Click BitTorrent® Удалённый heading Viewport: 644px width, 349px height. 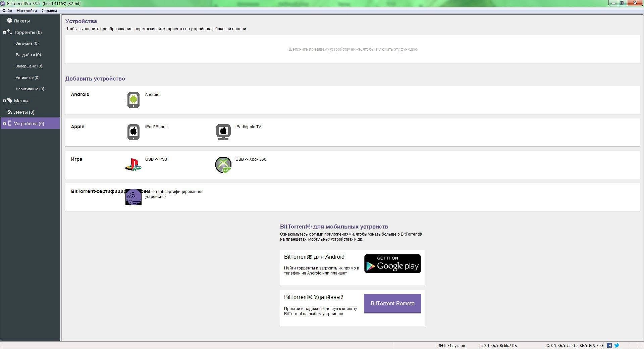(314, 297)
